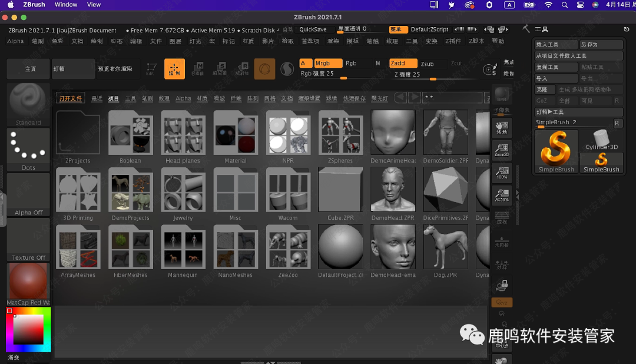Click the camera lock icon
This screenshot has width=636, height=364.
pyautogui.click(x=502, y=286)
